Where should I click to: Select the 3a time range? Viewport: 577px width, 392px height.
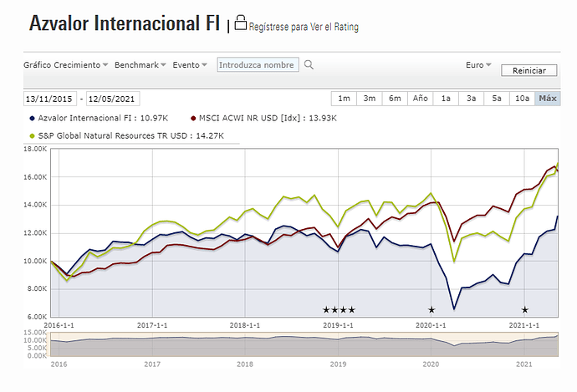tap(471, 99)
